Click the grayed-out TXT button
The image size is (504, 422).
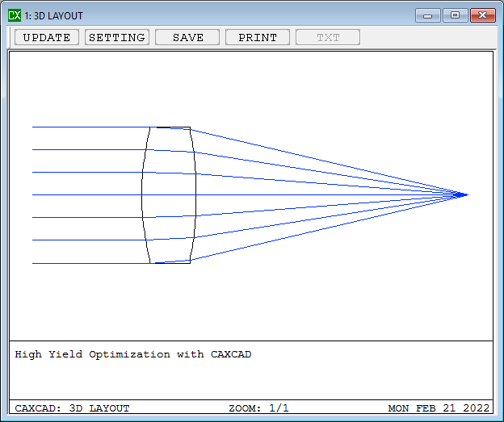pyautogui.click(x=328, y=37)
